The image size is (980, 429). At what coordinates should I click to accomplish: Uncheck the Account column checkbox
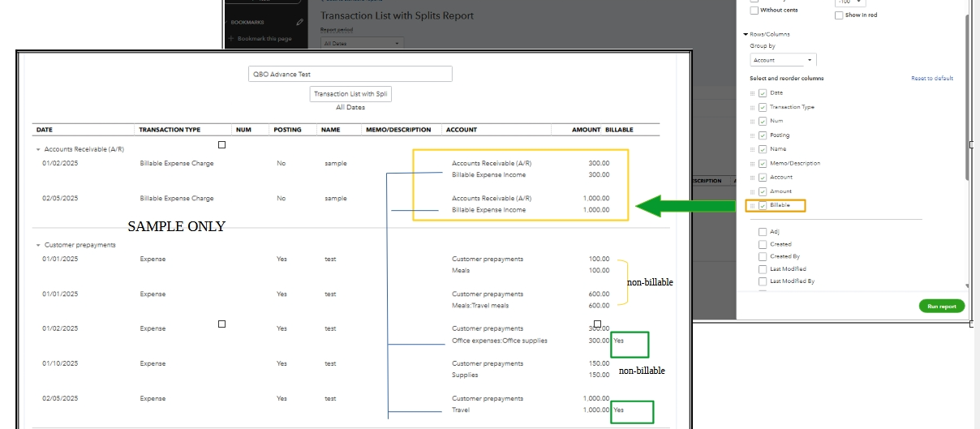coord(763,177)
